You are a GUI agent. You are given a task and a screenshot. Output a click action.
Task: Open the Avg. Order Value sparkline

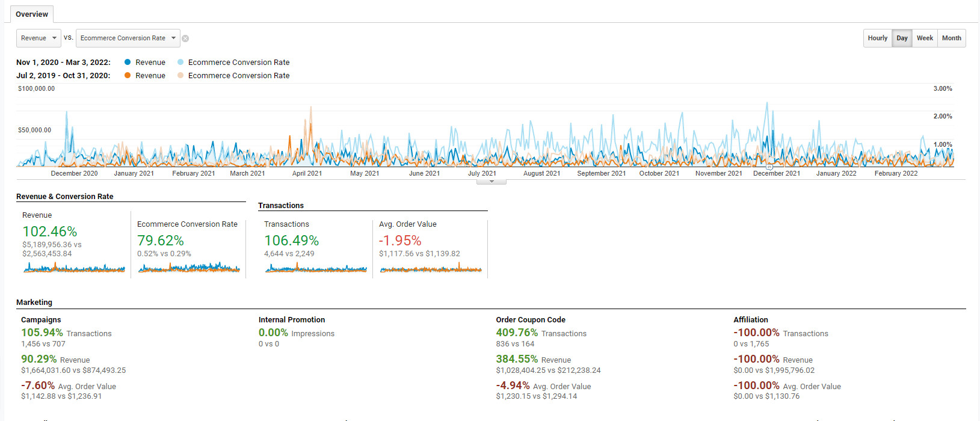click(431, 269)
